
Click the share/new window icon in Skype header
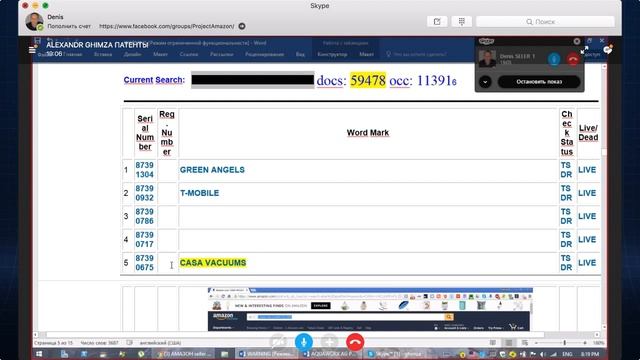click(x=437, y=21)
